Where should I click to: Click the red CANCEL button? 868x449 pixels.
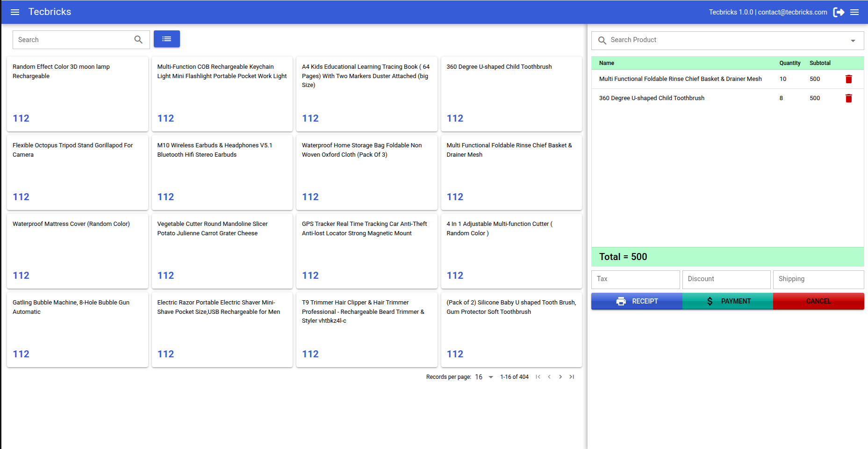pyautogui.click(x=818, y=301)
